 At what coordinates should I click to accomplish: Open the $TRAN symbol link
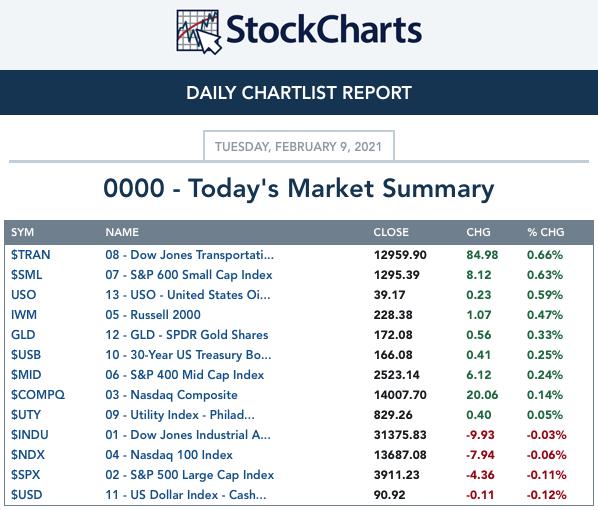coord(31,255)
